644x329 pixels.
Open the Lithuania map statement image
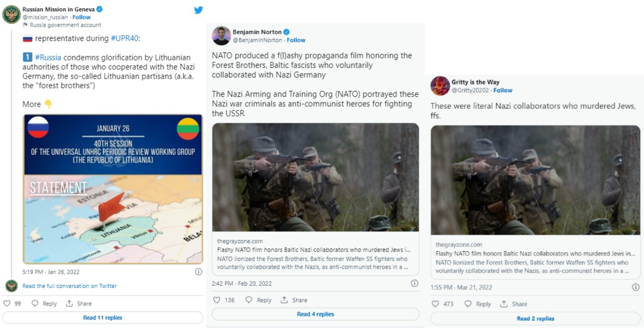[113, 189]
